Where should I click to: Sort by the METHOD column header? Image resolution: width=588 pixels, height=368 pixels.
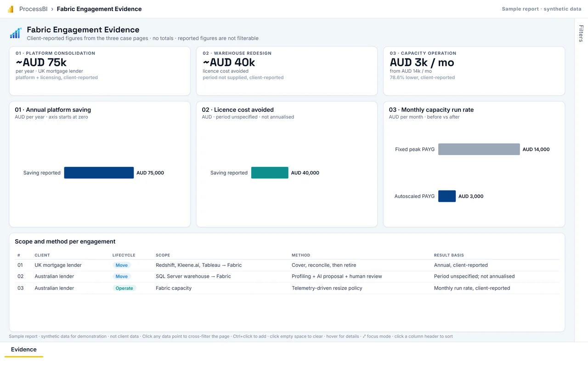pos(301,255)
